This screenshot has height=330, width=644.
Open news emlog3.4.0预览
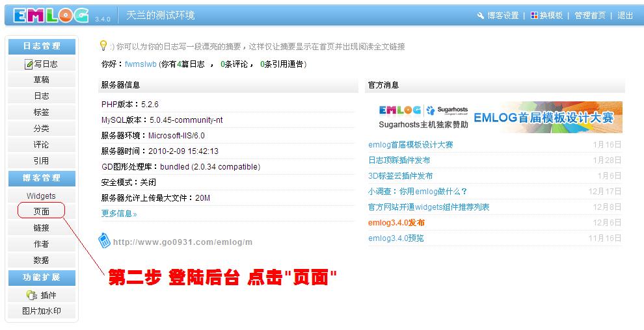pos(396,238)
